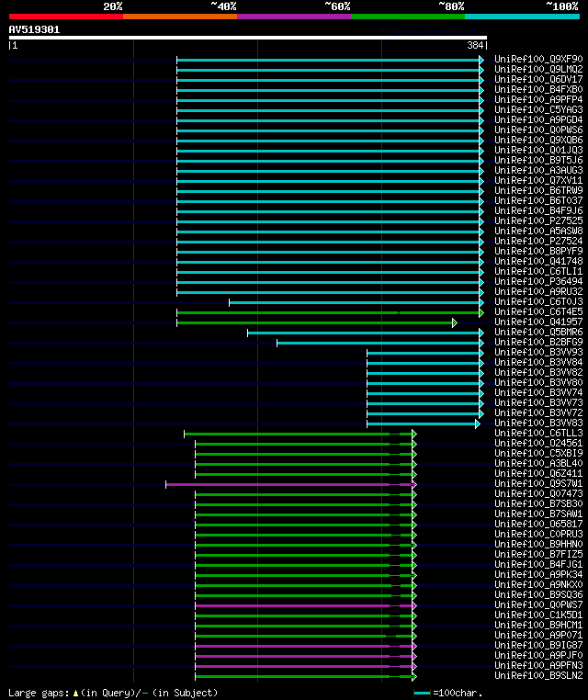This screenshot has height=700, width=588.
Task: Select UniRef100_B9T5J6 entry
Action: 538,160
